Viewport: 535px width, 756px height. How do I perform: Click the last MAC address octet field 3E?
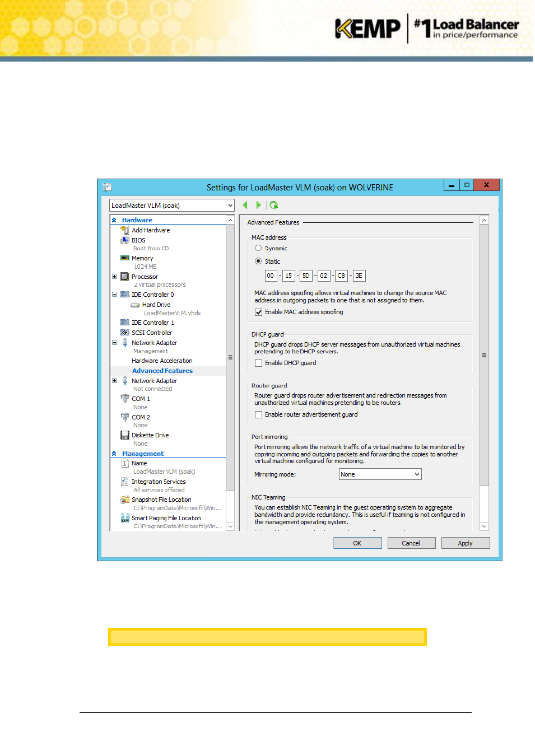[x=359, y=276]
